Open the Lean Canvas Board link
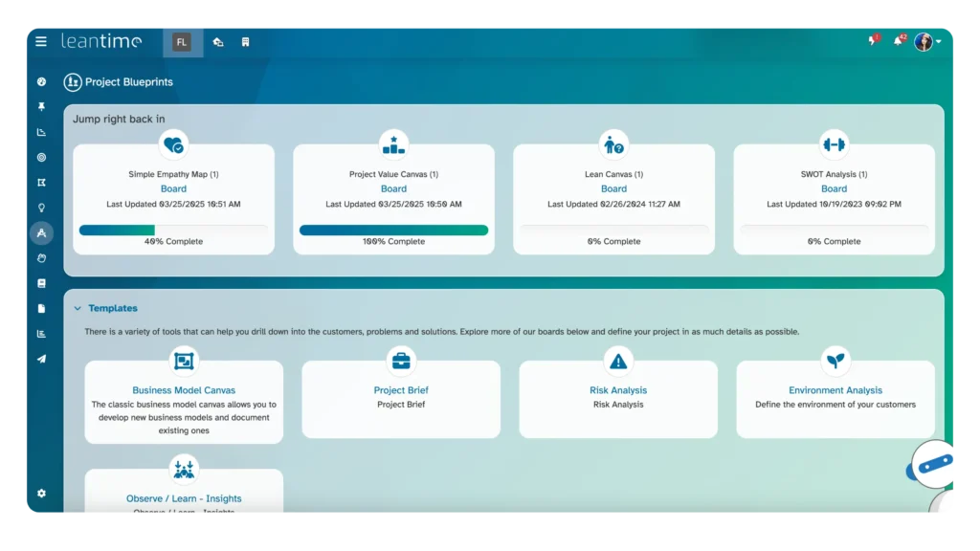980x551 pixels. pos(613,188)
